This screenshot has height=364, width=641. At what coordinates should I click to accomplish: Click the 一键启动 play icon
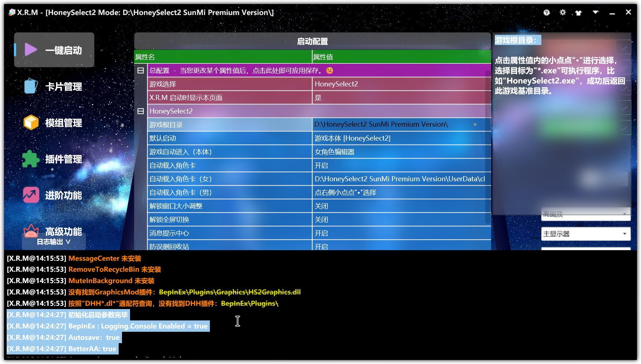(31, 50)
